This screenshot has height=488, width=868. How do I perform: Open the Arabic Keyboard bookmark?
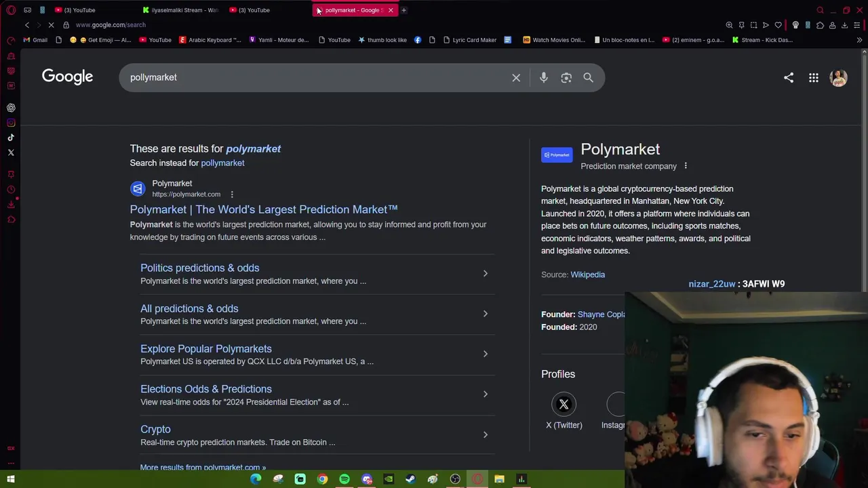pyautogui.click(x=210, y=40)
